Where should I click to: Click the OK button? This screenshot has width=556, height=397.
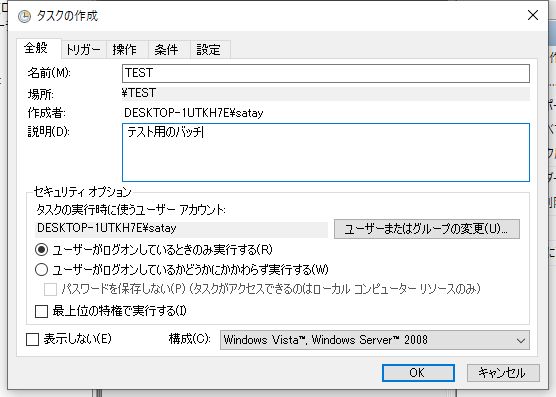click(x=418, y=373)
